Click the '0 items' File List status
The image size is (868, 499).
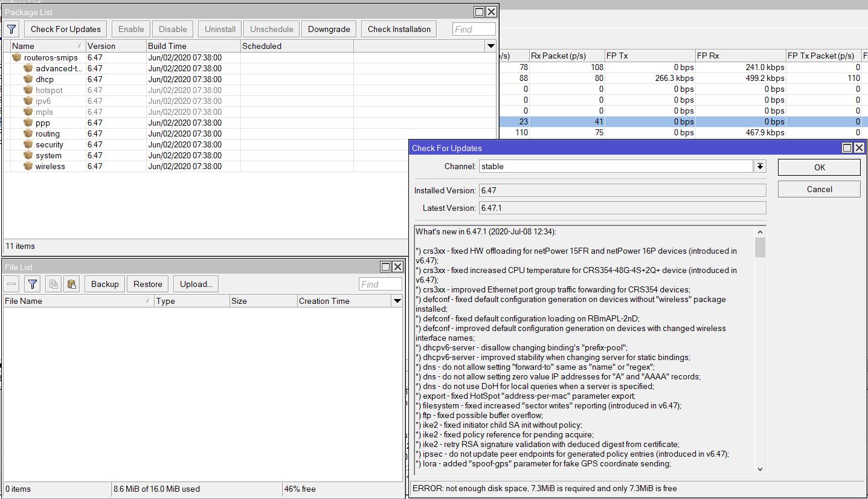(18, 489)
